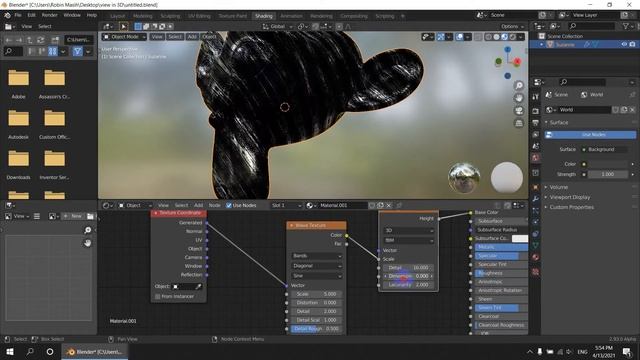
Task: Expand the Volume panel in World properties
Action: pyautogui.click(x=558, y=187)
